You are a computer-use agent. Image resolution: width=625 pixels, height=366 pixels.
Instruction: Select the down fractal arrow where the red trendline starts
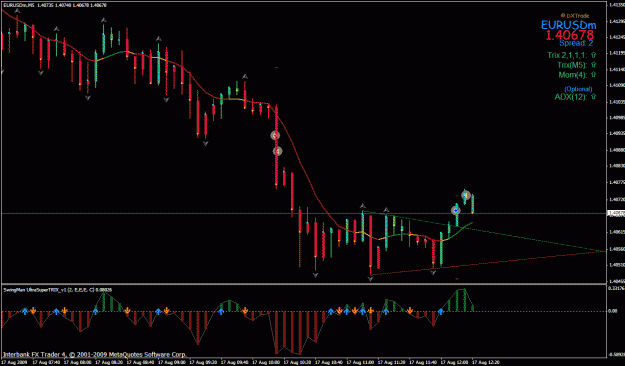pos(370,279)
